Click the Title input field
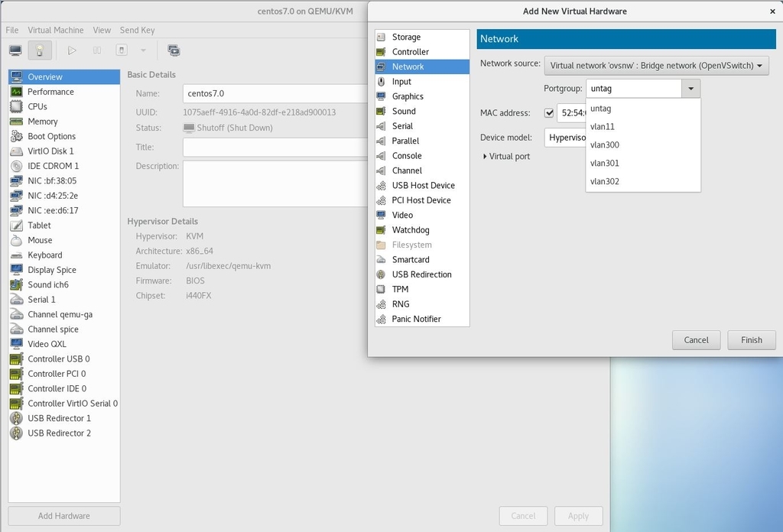The width and height of the screenshot is (783, 532). [x=275, y=148]
